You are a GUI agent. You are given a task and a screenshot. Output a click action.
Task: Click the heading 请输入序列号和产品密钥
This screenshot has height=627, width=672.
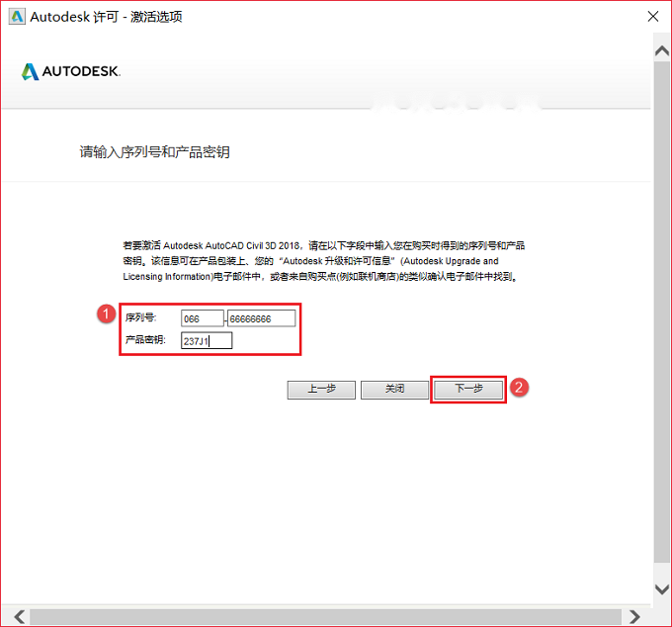[155, 152]
